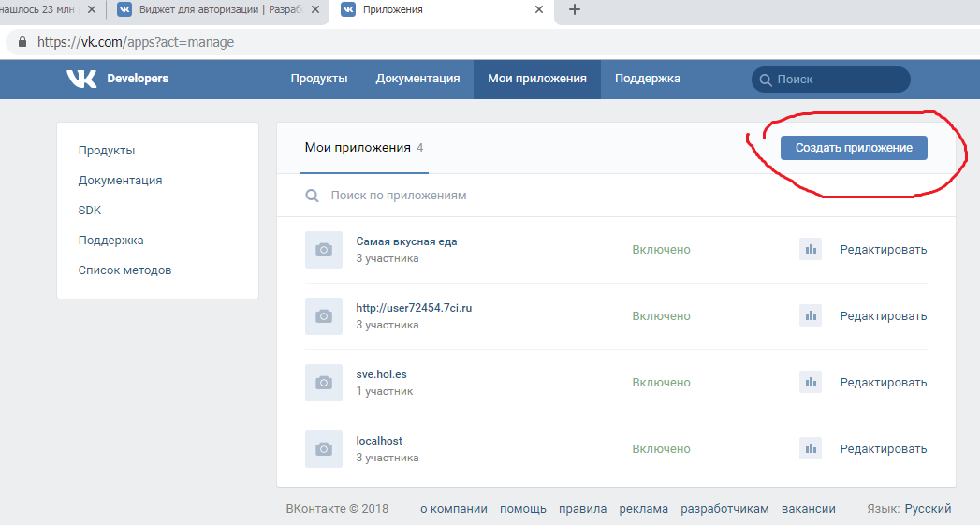Open footer link помощь

click(x=523, y=509)
